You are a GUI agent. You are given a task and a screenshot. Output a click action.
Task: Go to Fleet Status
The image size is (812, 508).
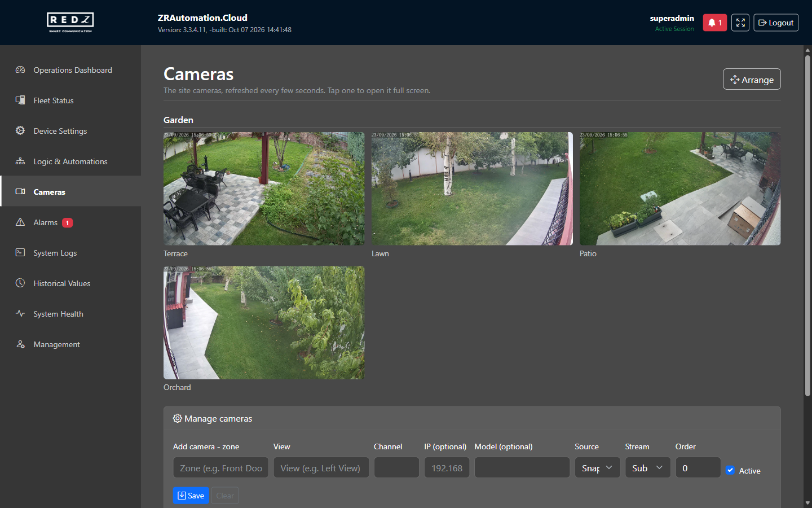70,100
